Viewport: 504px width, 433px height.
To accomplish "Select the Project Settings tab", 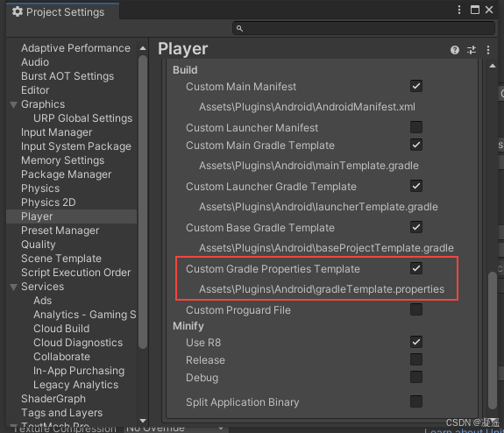I will (x=63, y=12).
